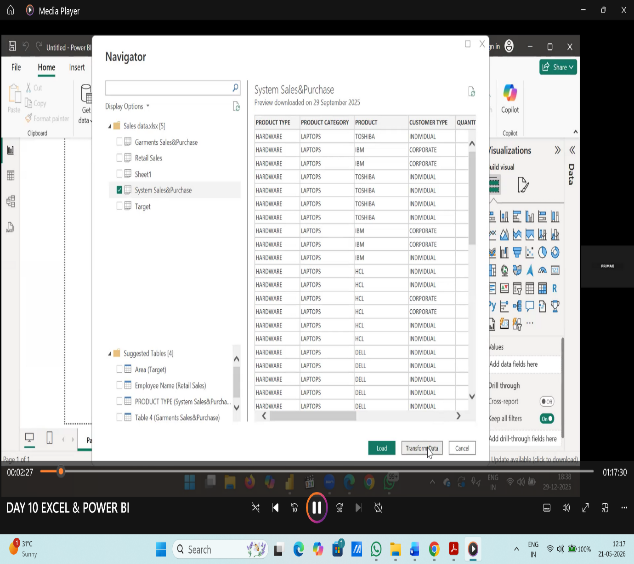The width and height of the screenshot is (634, 564).
Task: Tick Employee Name (Retail Sales) checkbox
Action: [119, 385]
